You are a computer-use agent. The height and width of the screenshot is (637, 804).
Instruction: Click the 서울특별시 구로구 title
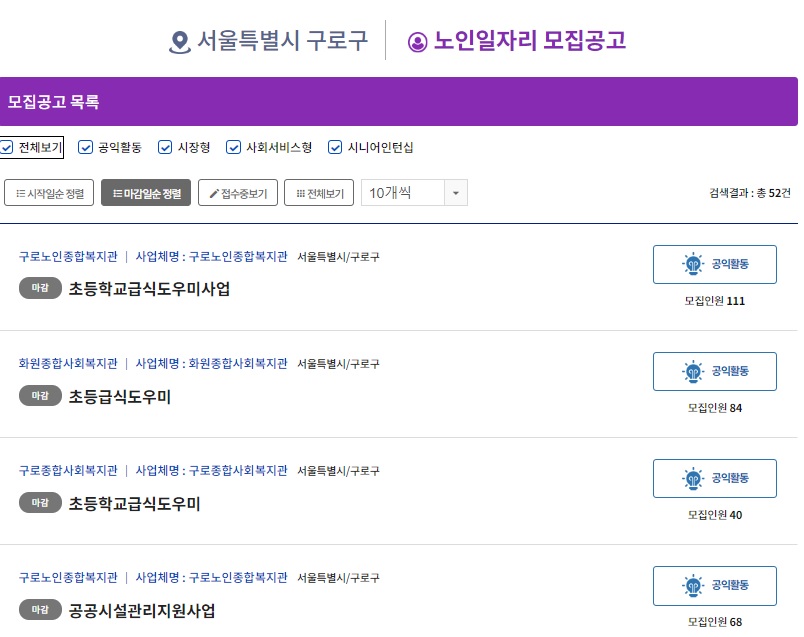click(283, 41)
